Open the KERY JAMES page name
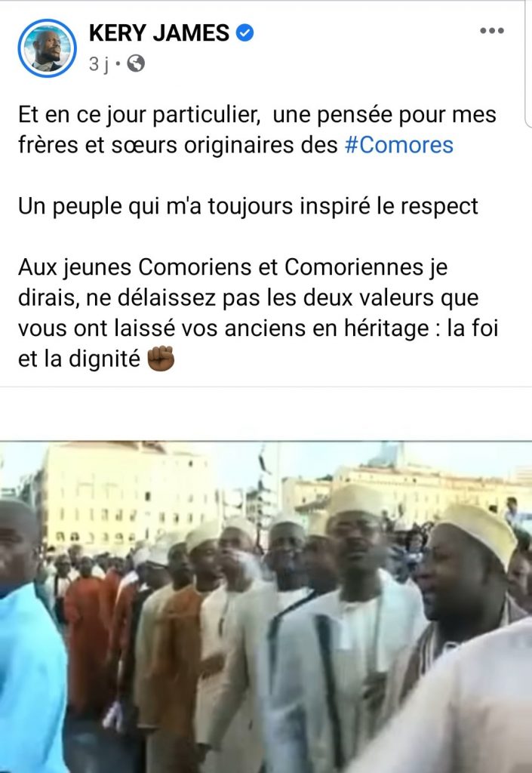 pyautogui.click(x=159, y=33)
